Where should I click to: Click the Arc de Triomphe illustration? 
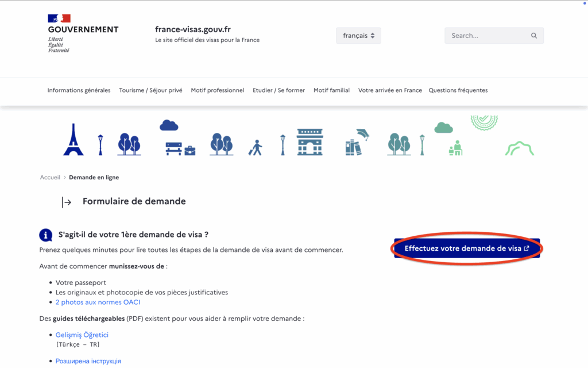(x=310, y=142)
